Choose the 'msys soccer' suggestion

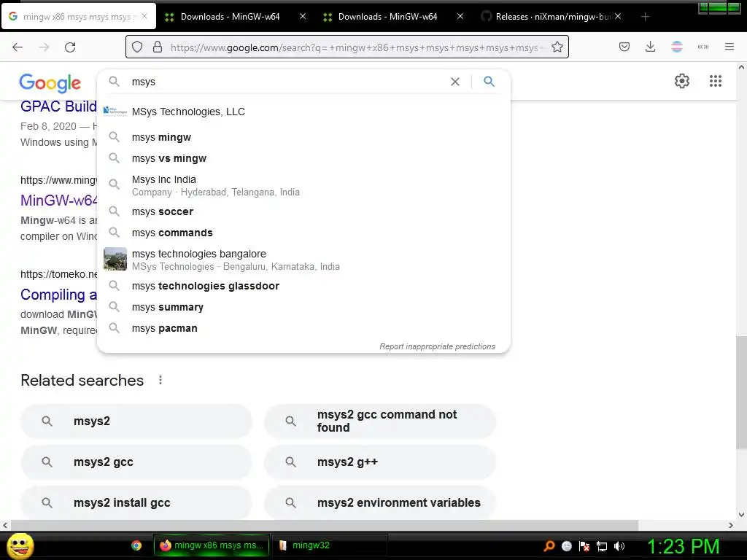coord(303,211)
